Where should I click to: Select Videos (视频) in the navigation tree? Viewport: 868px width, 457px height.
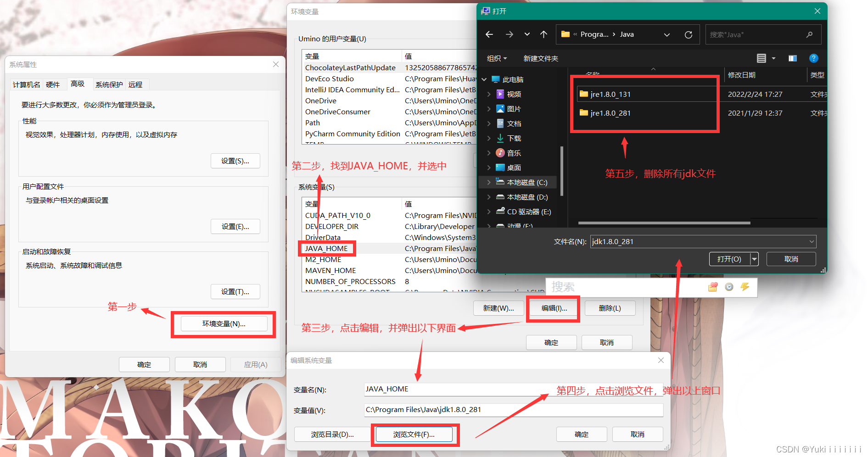coord(514,94)
